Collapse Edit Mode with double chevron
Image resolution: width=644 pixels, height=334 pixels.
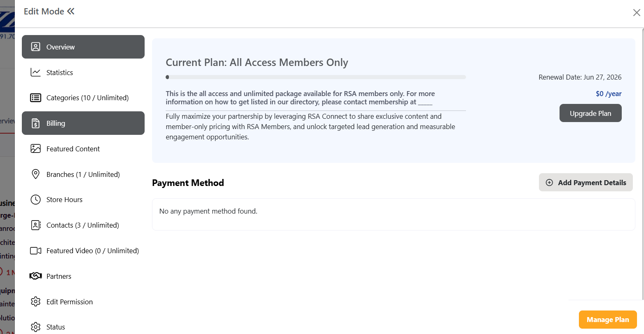click(71, 12)
